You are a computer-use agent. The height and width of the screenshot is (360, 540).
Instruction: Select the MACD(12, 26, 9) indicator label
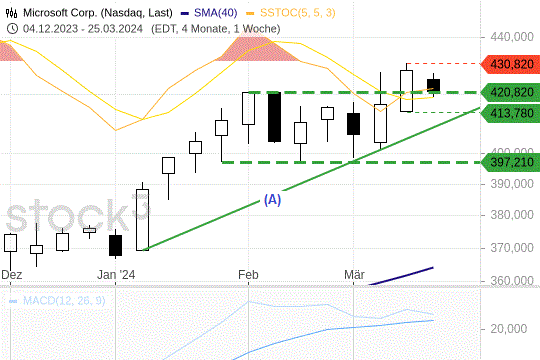tap(64, 301)
